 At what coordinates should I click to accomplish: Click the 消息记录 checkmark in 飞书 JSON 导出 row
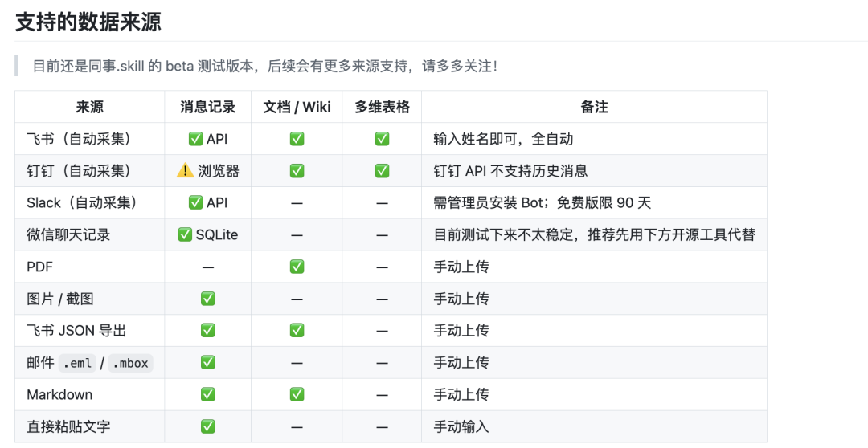[207, 330]
